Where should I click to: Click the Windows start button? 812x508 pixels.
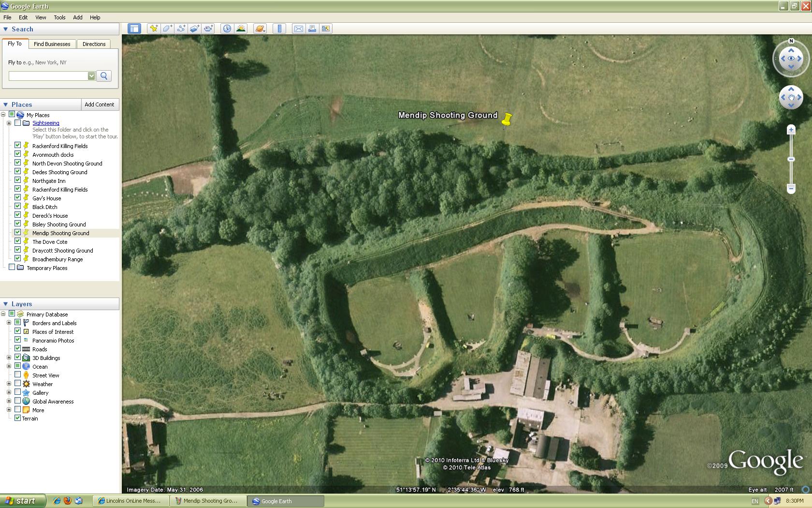23,501
